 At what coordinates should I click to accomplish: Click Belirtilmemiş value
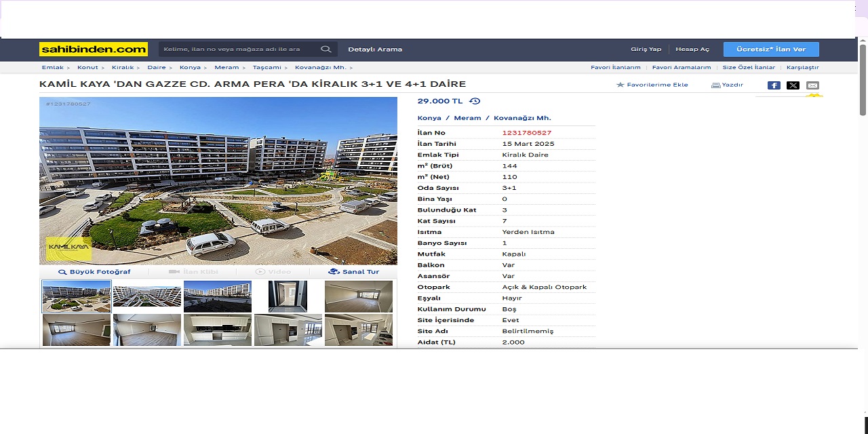(x=528, y=331)
